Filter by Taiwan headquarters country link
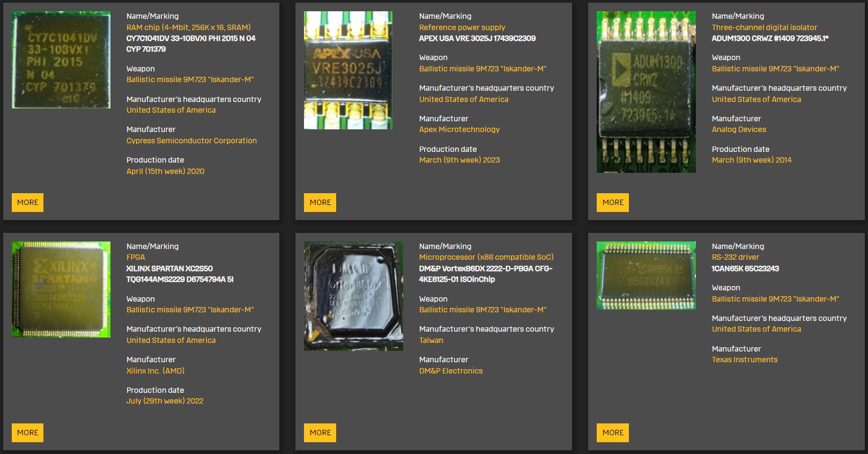 click(x=431, y=340)
